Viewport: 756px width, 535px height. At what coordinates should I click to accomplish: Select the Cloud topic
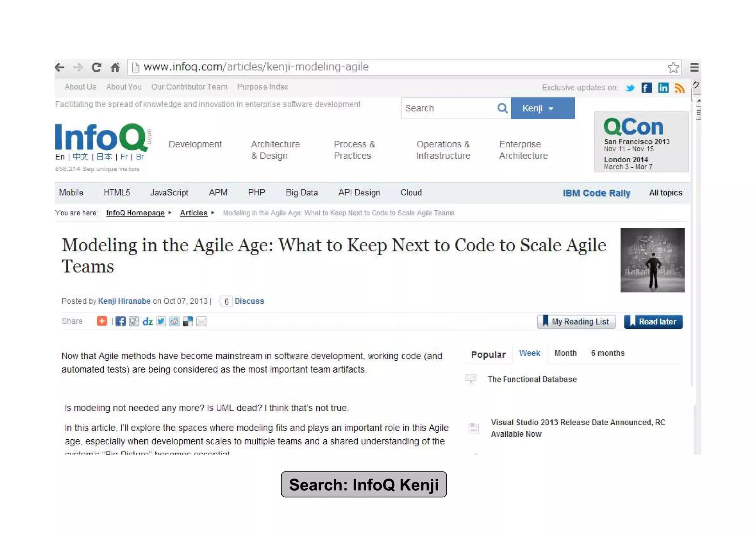[x=411, y=192]
